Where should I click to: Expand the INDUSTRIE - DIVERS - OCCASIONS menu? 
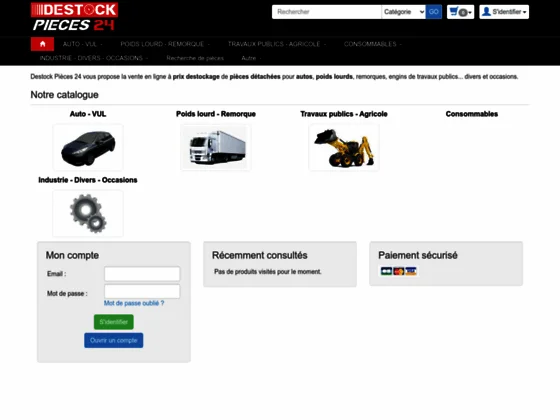pyautogui.click(x=94, y=58)
